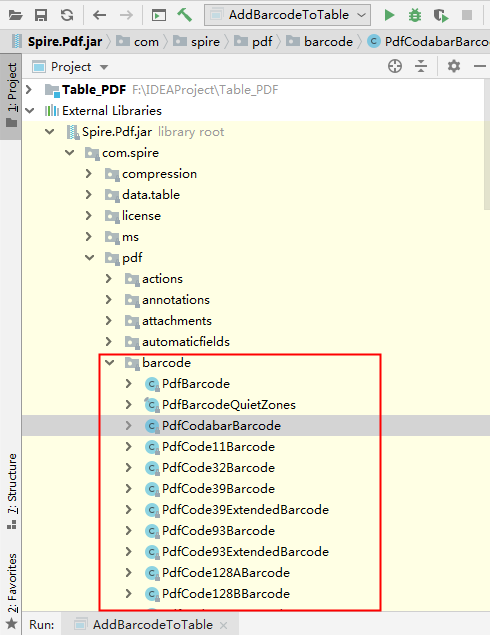Image resolution: width=490 pixels, height=635 pixels.
Task: Collapse the barcode package
Action: coord(109,363)
